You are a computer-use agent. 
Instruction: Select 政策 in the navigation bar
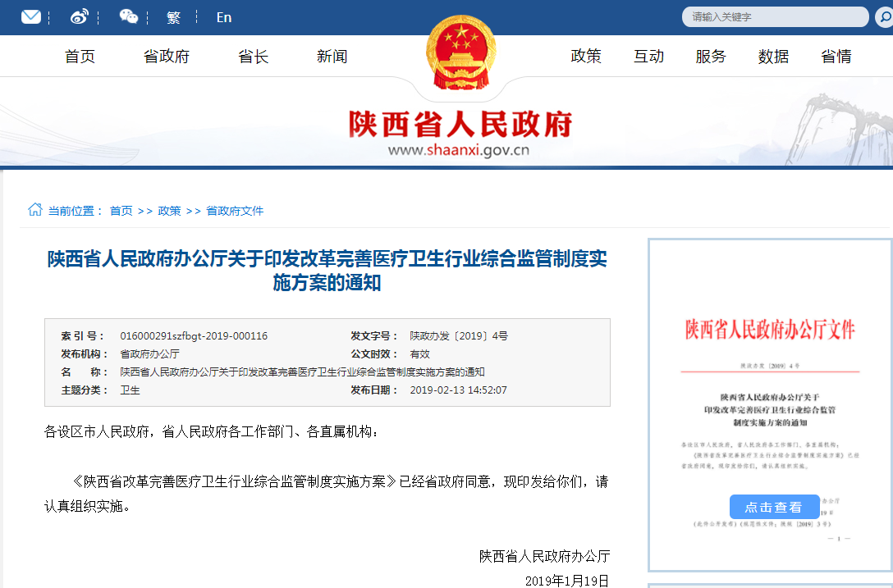586,57
